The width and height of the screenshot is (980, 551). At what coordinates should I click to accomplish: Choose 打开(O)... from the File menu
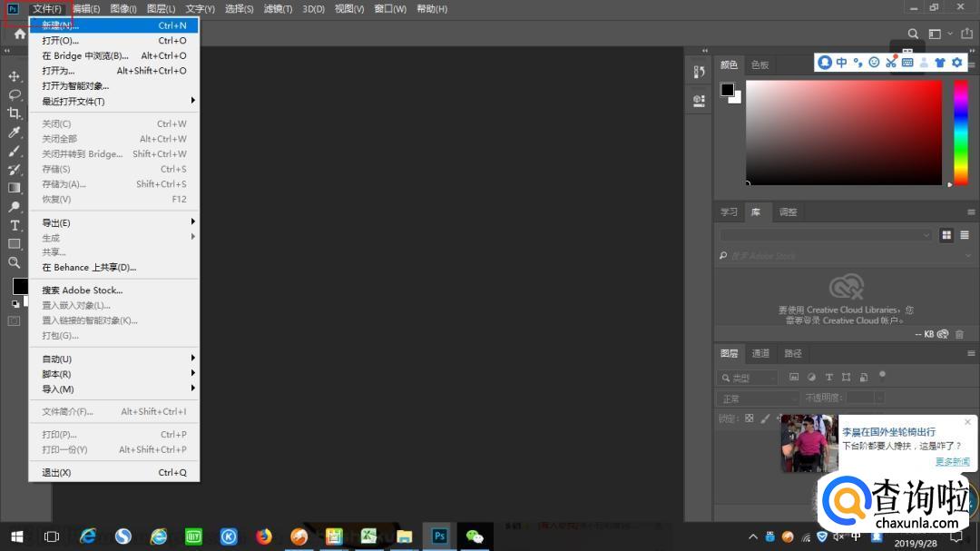click(114, 41)
